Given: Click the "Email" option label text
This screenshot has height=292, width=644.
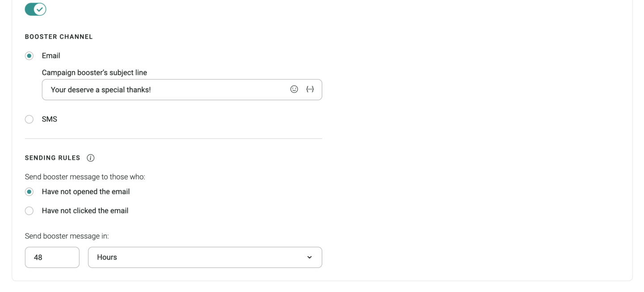Looking at the screenshot, I should pyautogui.click(x=51, y=56).
